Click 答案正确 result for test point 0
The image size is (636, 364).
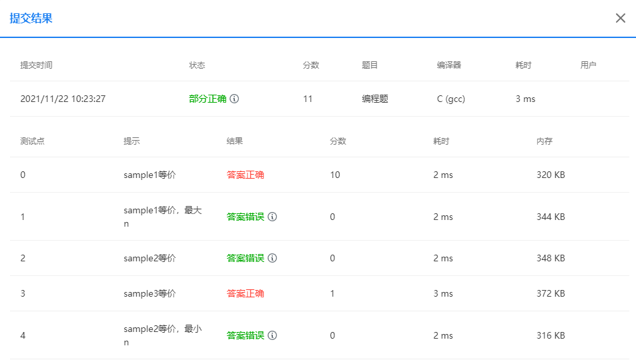(x=246, y=175)
